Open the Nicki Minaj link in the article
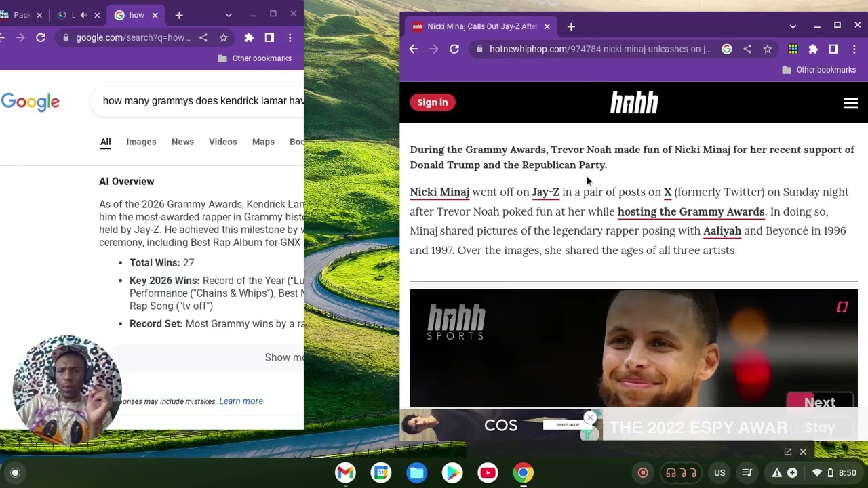This screenshot has height=488, width=868. click(439, 192)
